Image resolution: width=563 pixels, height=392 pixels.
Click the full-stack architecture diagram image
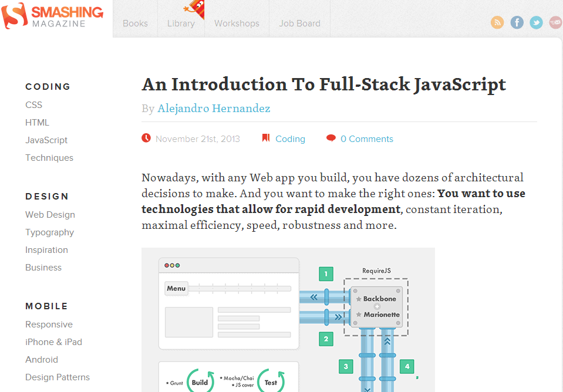click(x=288, y=319)
